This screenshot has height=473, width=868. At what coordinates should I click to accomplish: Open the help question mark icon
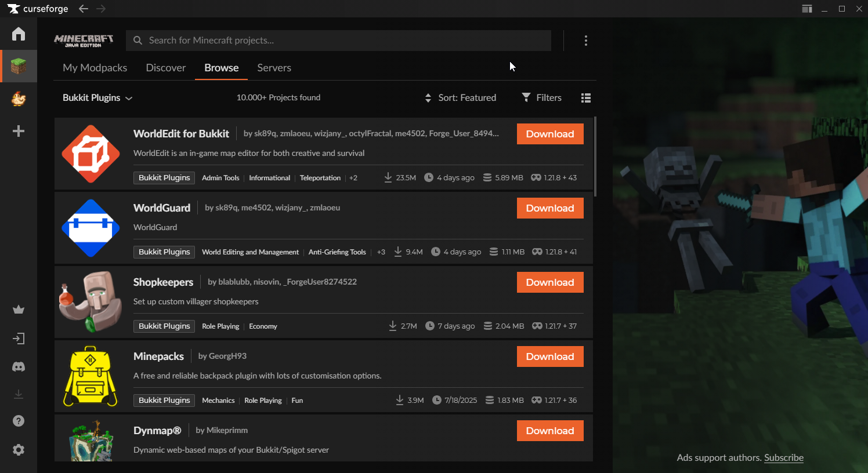coord(19,421)
